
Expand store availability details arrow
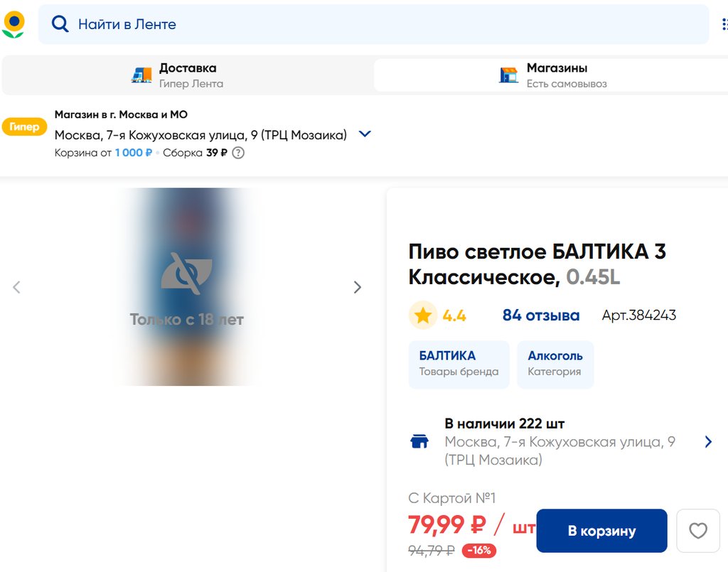[x=708, y=442]
